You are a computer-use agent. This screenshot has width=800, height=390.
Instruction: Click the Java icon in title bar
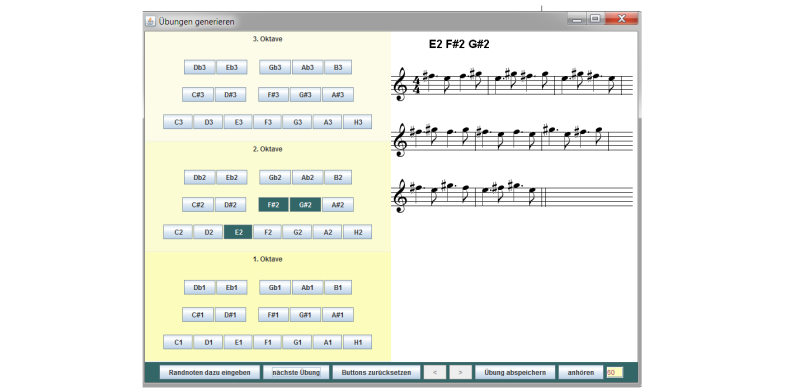(150, 21)
